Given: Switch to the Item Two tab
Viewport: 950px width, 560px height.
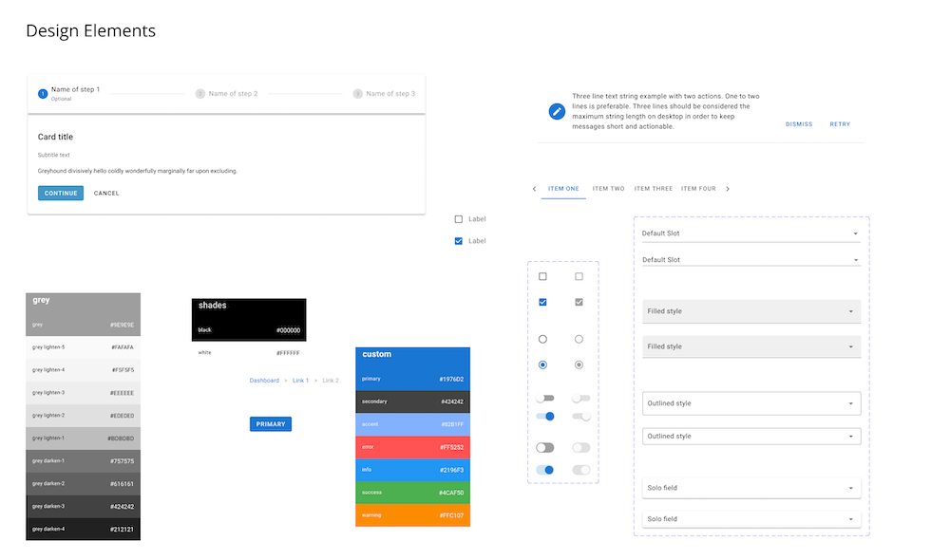Looking at the screenshot, I should point(608,189).
